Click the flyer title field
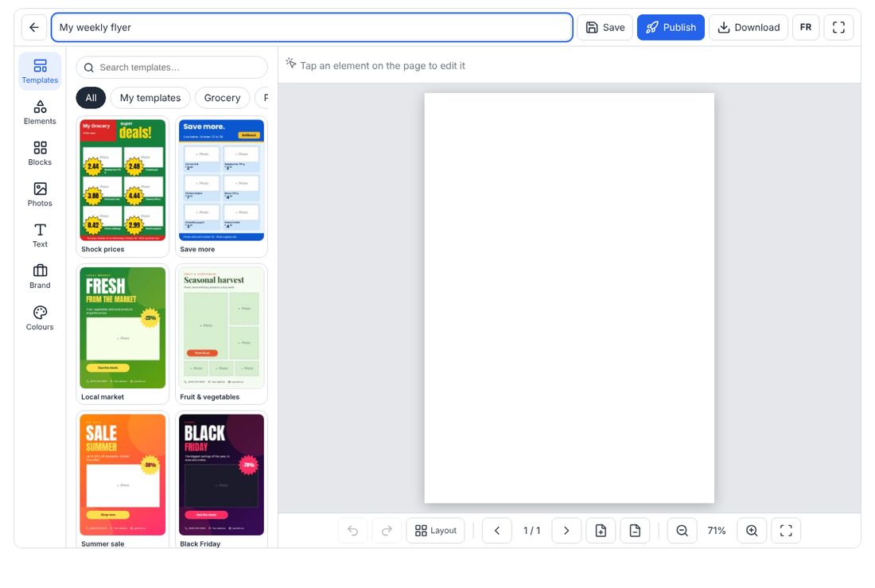 coord(312,27)
